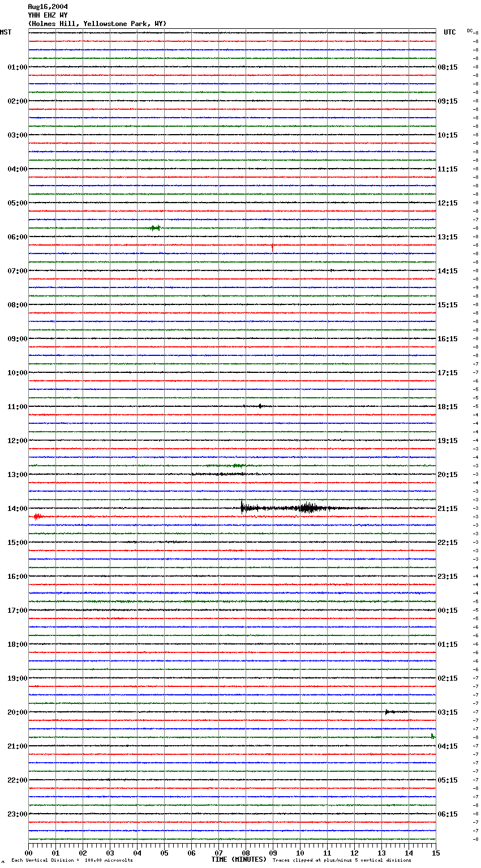The image size is (481, 868).
Task: Click the 'MST' time zone label
Action: [6, 32]
